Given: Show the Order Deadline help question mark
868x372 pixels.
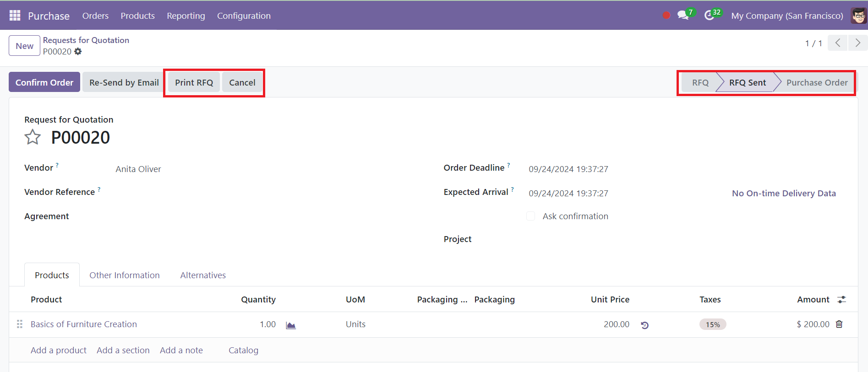Looking at the screenshot, I should coord(508,165).
